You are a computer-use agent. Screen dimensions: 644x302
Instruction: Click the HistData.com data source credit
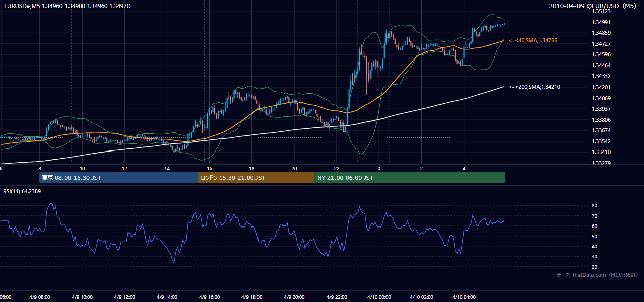(598, 275)
